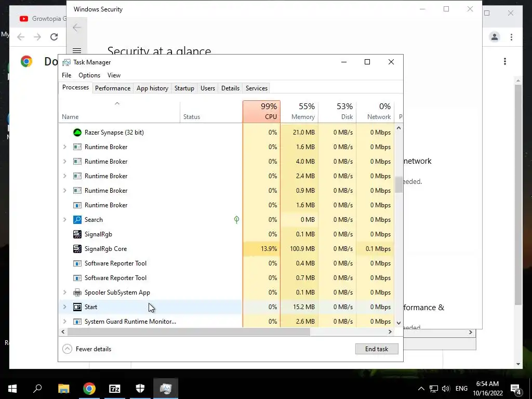The height and width of the screenshot is (399, 532).
Task: Click the process list vertical scrollbar thumb
Action: [x=398, y=184]
